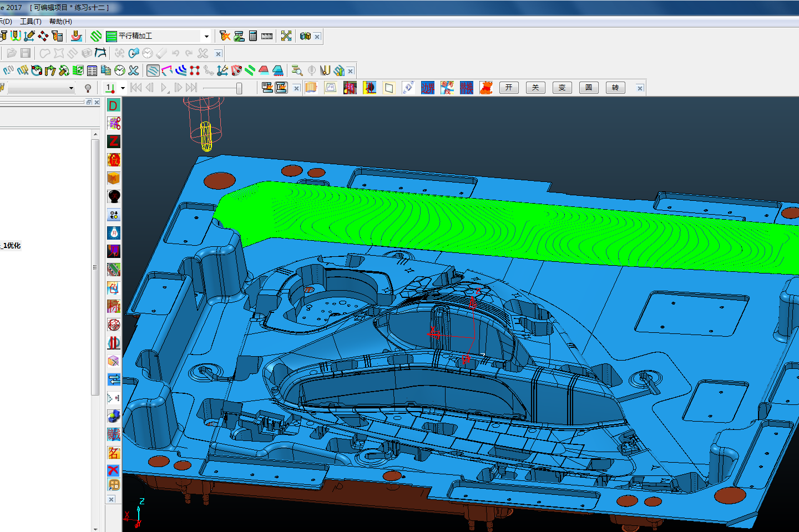Click the simulation speed slider handle

coord(239,88)
